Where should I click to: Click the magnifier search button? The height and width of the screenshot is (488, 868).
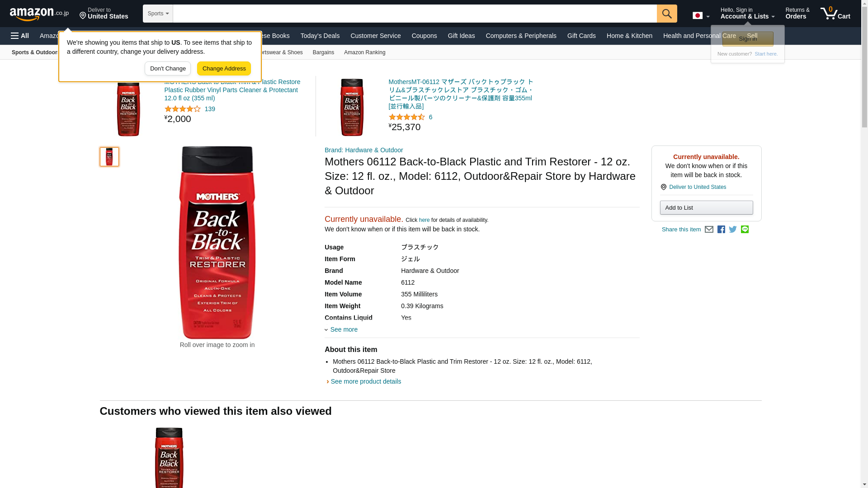pos(667,14)
